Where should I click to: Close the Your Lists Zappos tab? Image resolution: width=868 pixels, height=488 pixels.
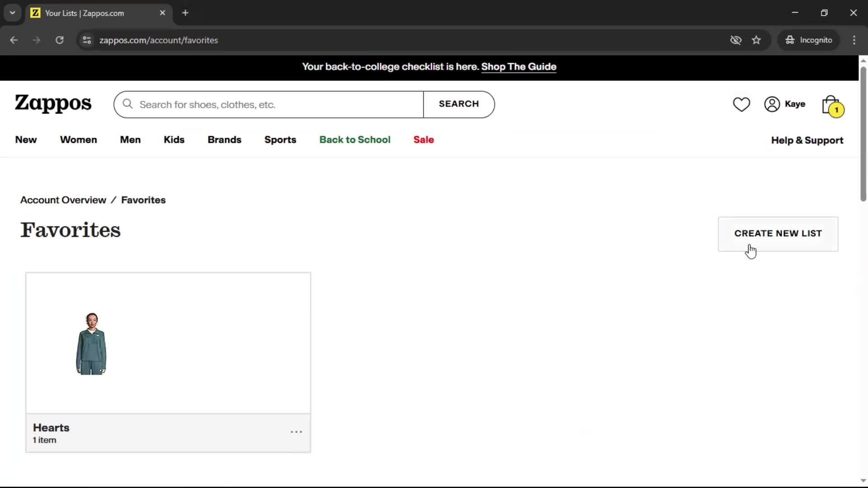163,13
